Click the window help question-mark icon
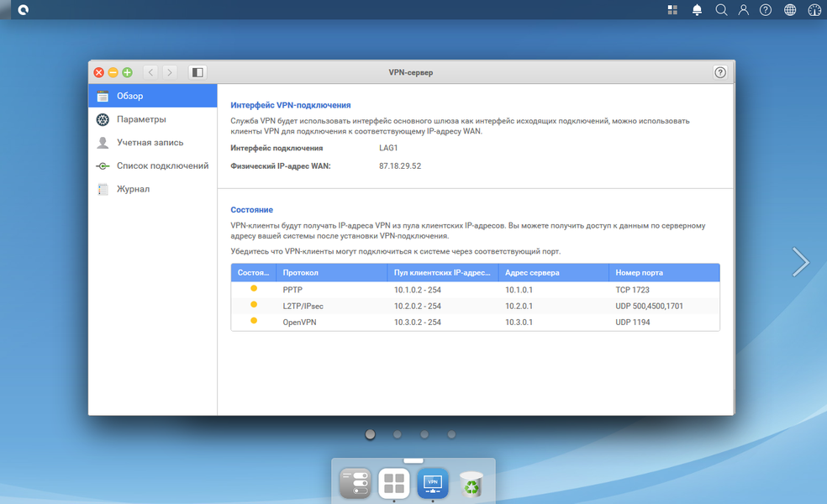The height and width of the screenshot is (504, 827). (720, 72)
